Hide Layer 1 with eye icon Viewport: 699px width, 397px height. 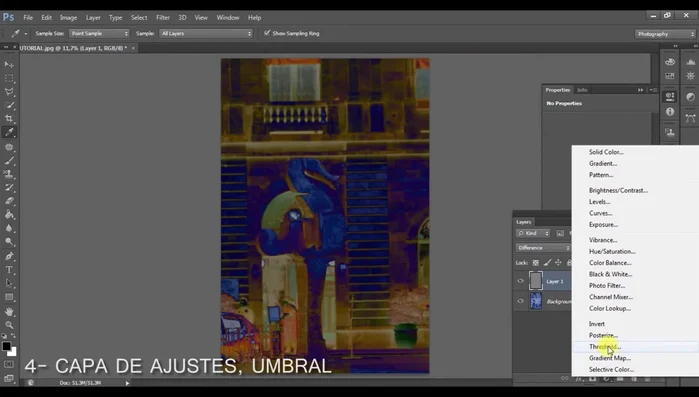[x=520, y=281]
